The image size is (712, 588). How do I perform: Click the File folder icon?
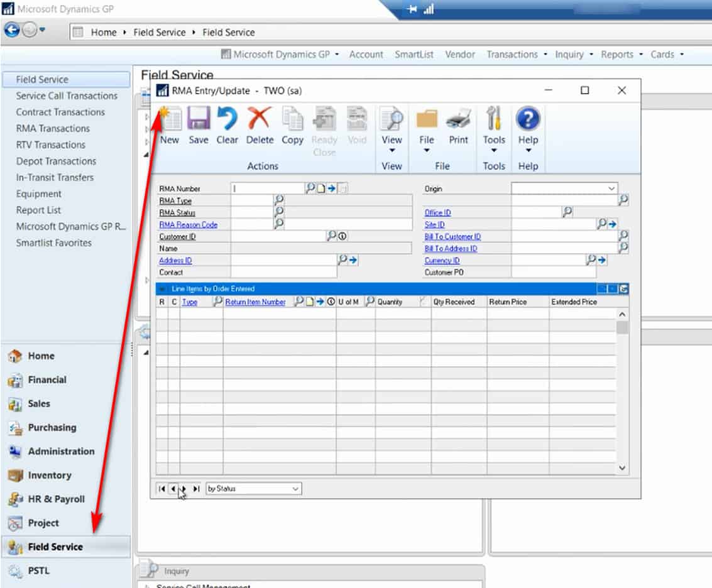pyautogui.click(x=426, y=119)
